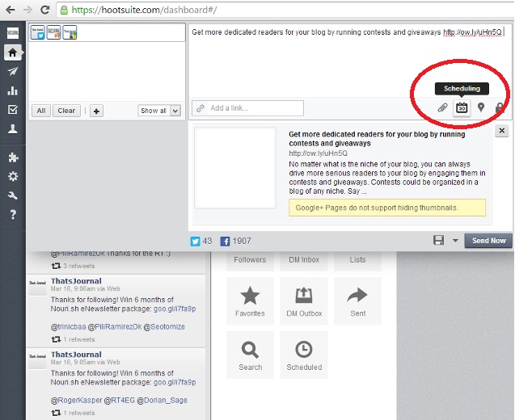
Task: Click the hootsuite.com address bar
Action: (285, 10)
